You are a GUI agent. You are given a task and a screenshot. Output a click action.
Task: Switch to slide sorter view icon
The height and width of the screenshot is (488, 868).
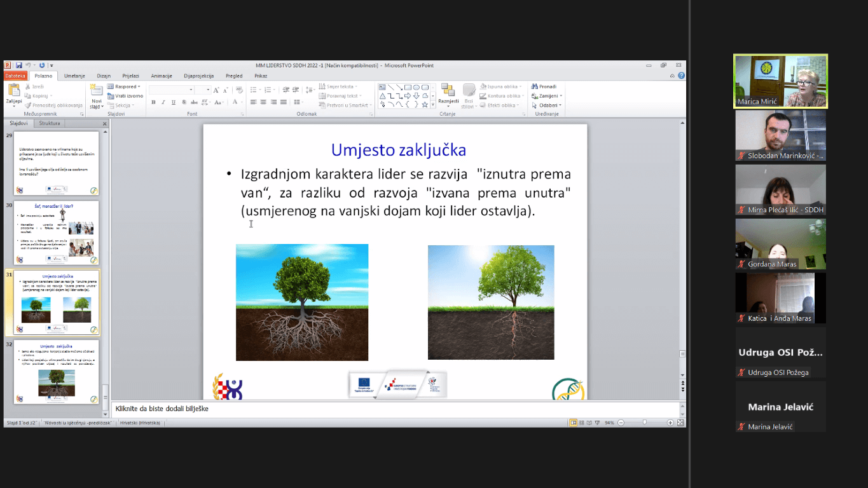(x=582, y=423)
